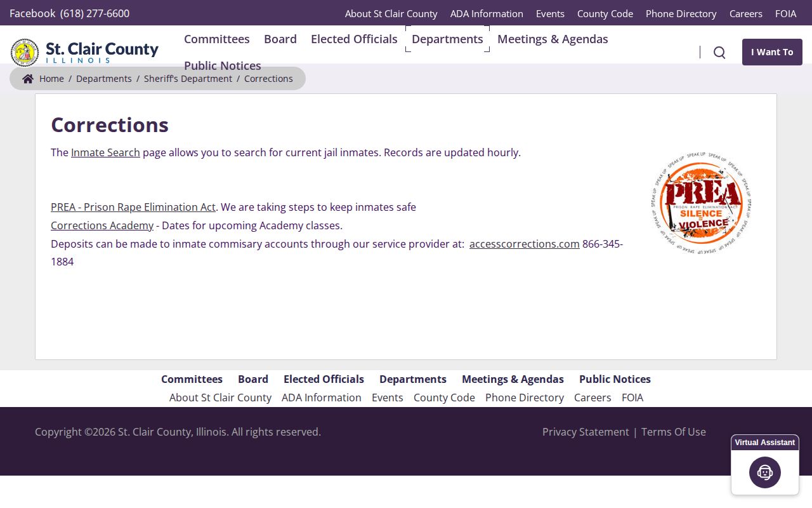This screenshot has height=508, width=812.
Task: Click Corrections in the breadcrumb
Action: tap(268, 79)
